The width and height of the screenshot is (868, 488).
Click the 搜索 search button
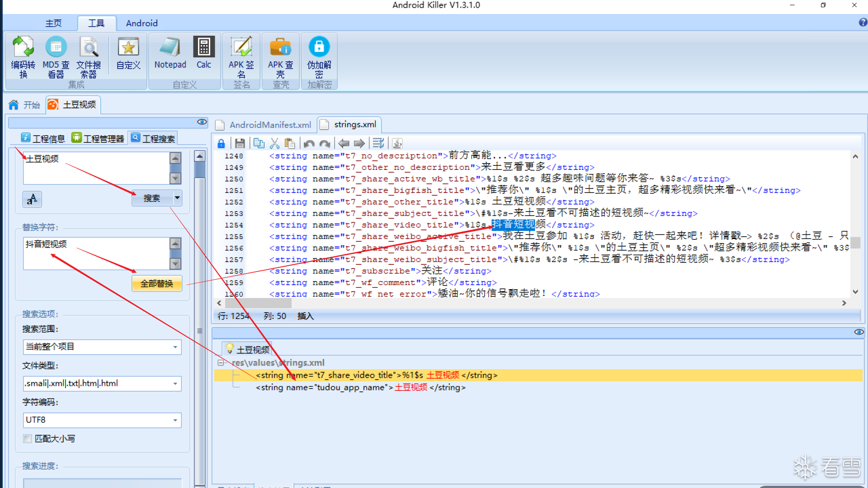pos(152,198)
